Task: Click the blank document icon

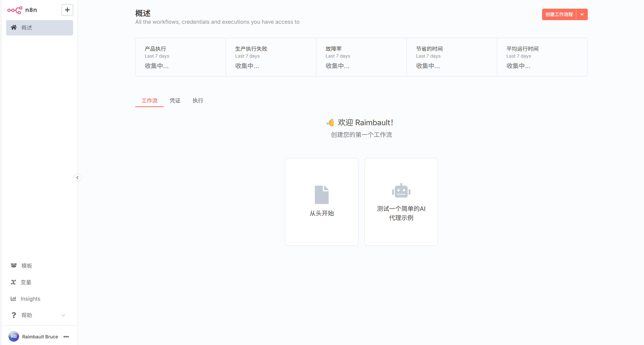Action: pyautogui.click(x=321, y=195)
